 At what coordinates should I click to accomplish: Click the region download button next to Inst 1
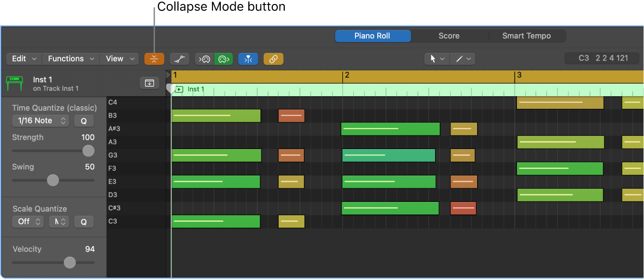[x=149, y=83]
